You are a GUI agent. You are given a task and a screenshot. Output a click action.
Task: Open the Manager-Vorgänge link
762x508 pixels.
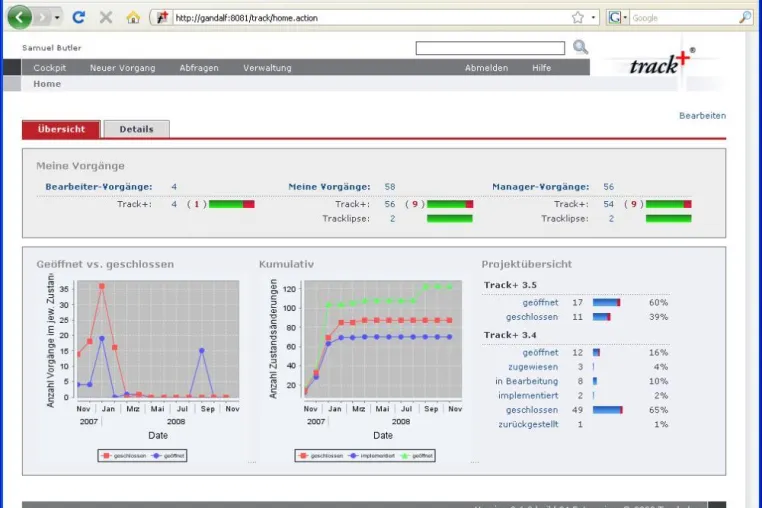pos(540,187)
